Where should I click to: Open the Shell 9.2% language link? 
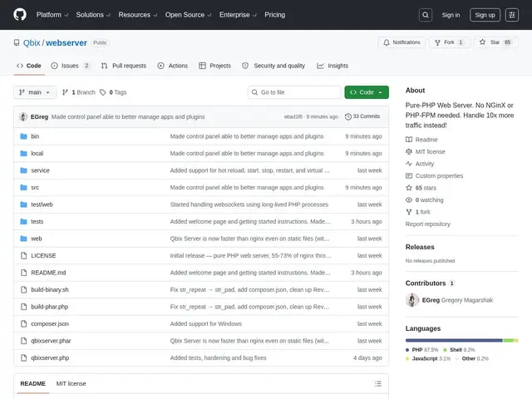459,350
